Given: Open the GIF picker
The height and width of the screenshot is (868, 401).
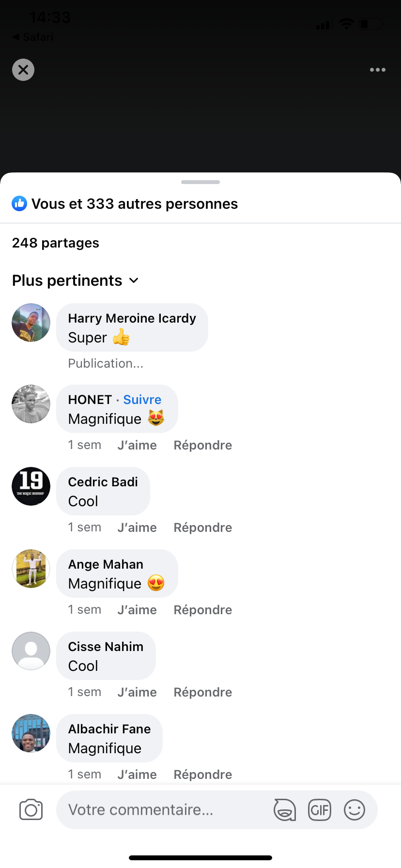Looking at the screenshot, I should tap(320, 810).
